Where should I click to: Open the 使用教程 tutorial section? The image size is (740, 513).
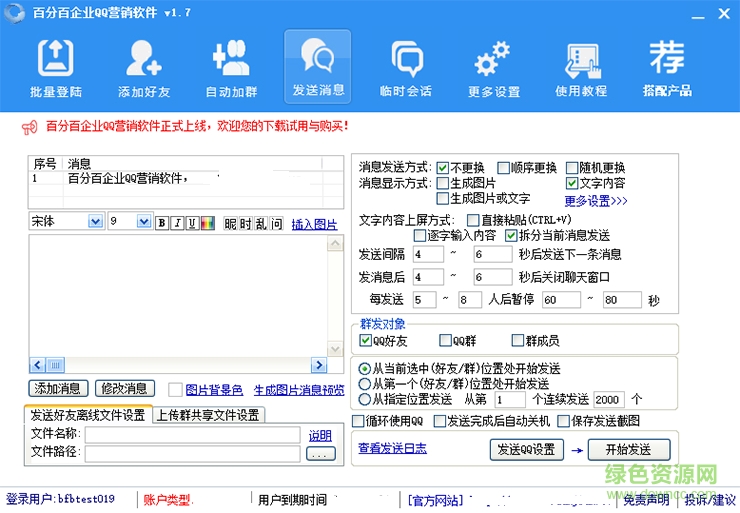click(581, 68)
